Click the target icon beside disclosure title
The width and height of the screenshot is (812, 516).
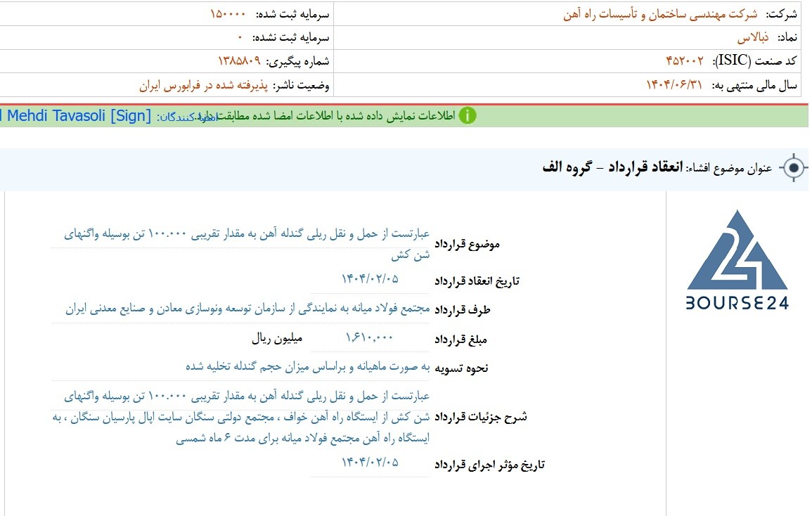tap(793, 168)
